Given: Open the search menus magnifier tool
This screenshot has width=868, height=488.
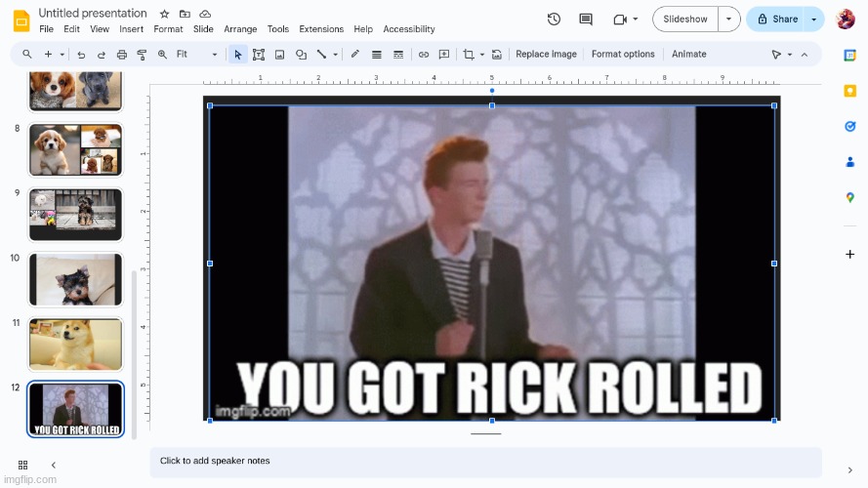Looking at the screenshot, I should [26, 55].
